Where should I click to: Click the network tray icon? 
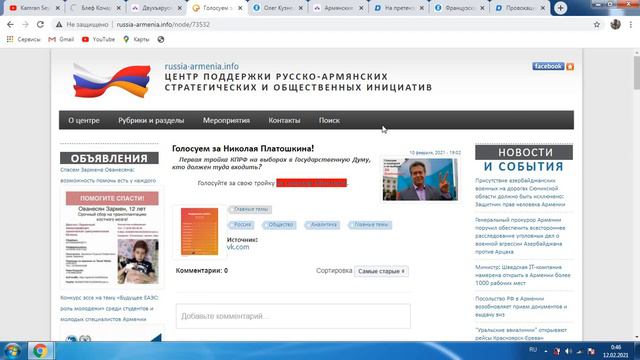pos(580,351)
